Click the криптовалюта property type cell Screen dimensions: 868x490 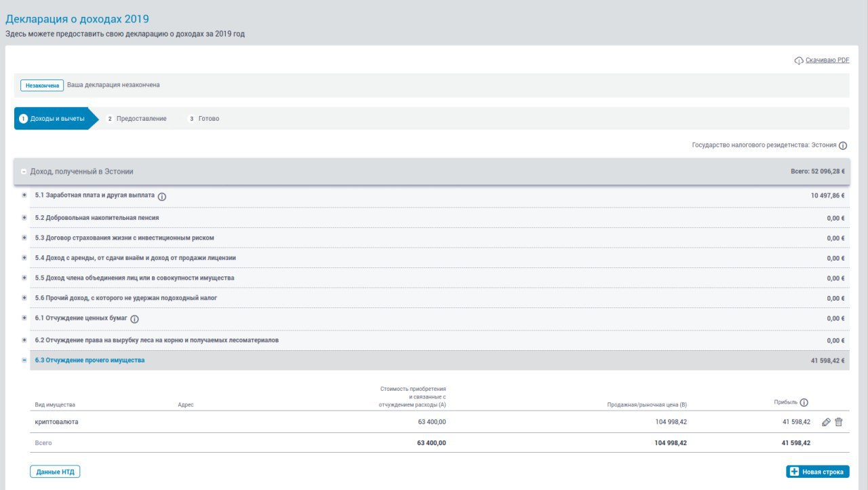pyautogui.click(x=57, y=421)
